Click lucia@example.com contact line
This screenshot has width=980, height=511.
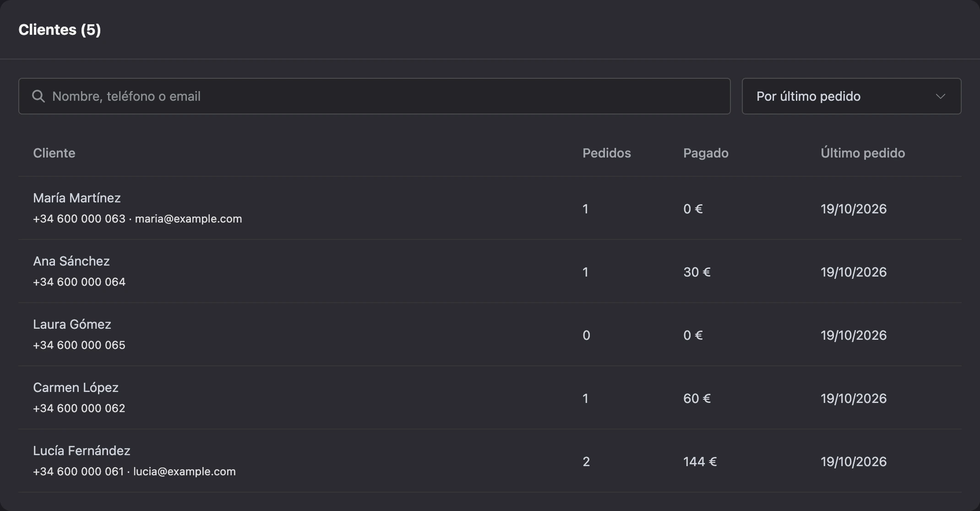click(134, 472)
